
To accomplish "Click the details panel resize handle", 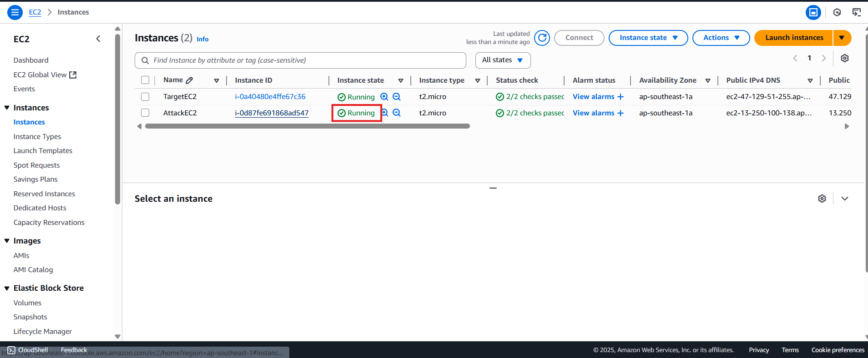I will pyautogui.click(x=493, y=188).
